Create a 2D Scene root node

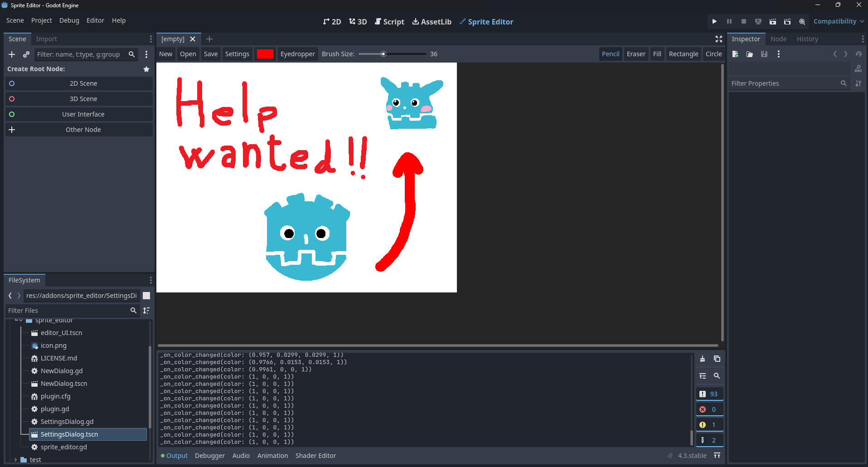coord(79,83)
